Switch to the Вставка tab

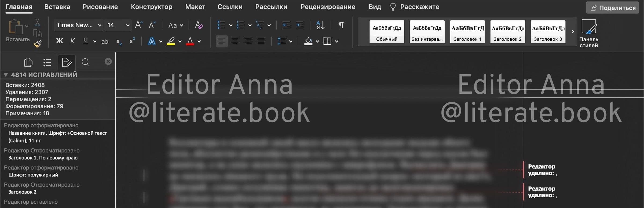pos(57,7)
